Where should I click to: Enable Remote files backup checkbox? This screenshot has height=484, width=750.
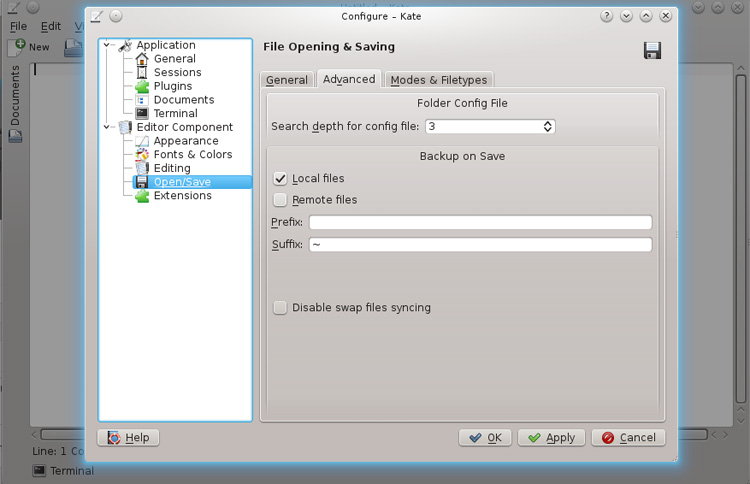tap(280, 200)
